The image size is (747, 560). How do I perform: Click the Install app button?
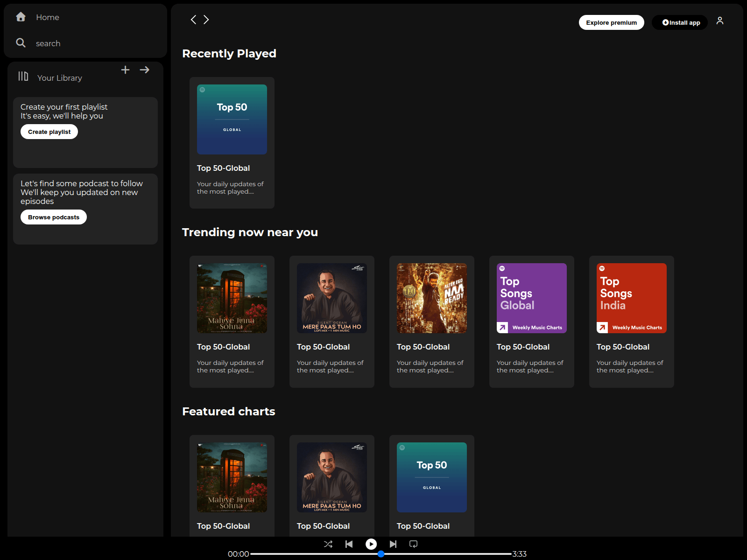(x=680, y=22)
